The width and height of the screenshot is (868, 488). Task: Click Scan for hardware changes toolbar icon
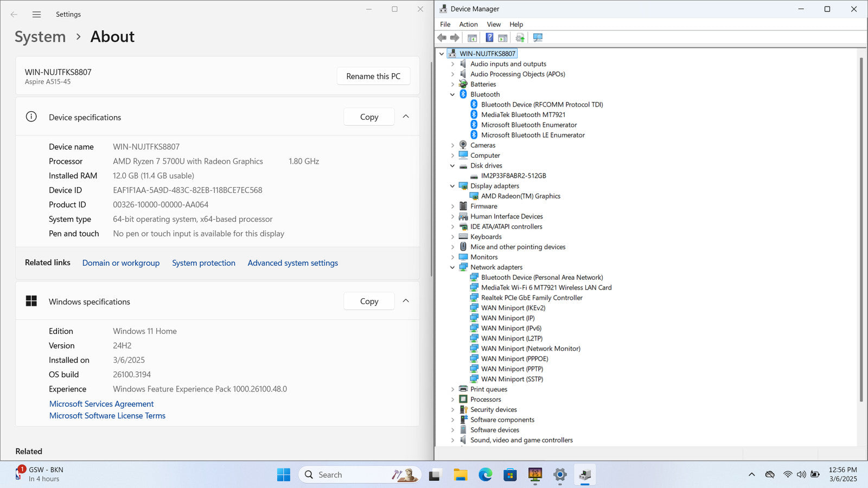point(538,37)
